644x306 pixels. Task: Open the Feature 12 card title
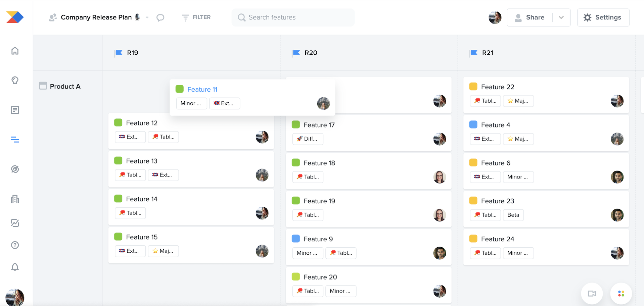142,123
